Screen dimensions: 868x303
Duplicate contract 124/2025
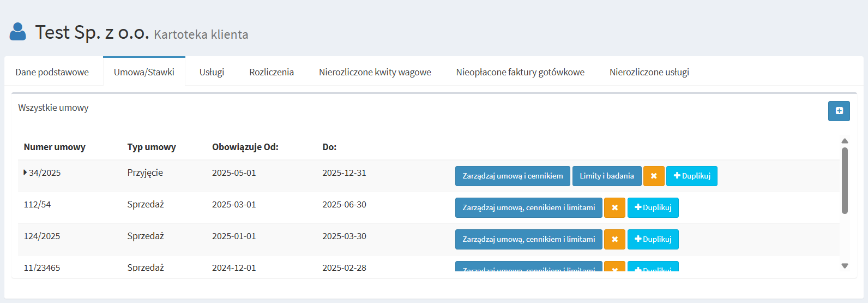pos(653,239)
